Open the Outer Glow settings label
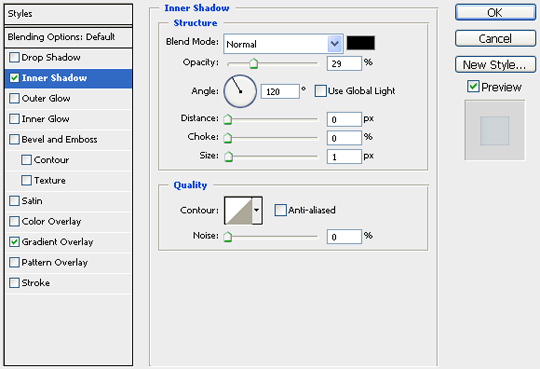The image size is (540, 369). click(46, 98)
